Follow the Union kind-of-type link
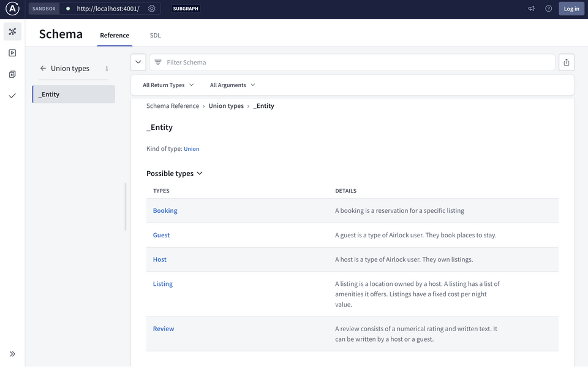Viewport: 588px width, 368px height. pyautogui.click(x=191, y=148)
